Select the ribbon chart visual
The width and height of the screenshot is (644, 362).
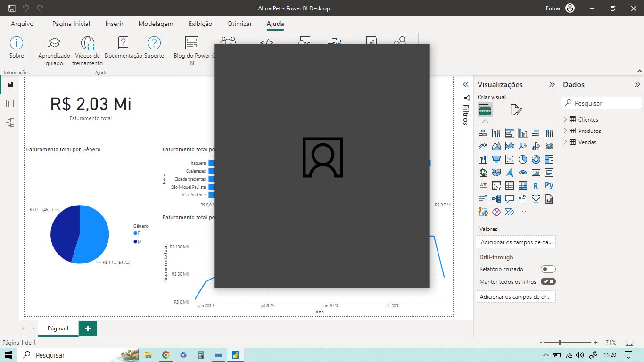pyautogui.click(x=549, y=146)
